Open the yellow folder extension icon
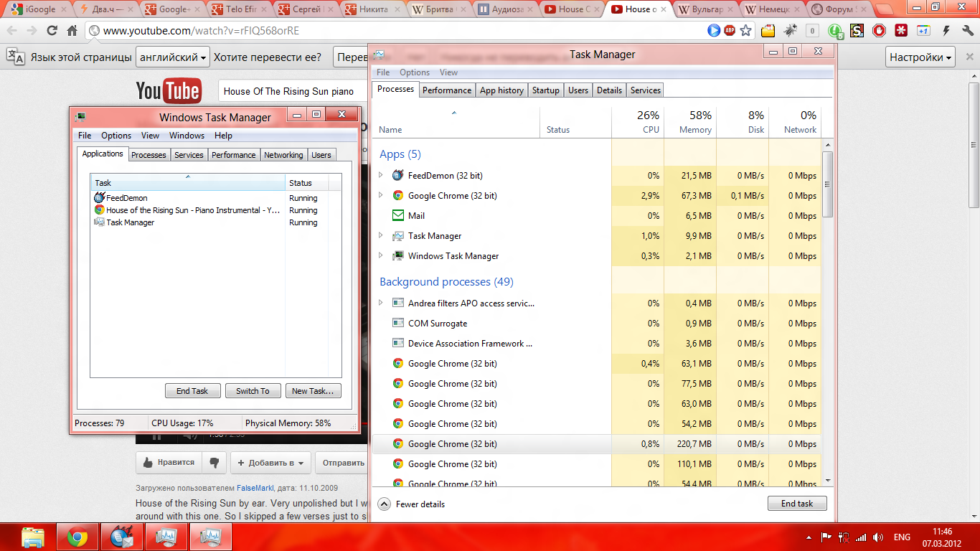 coord(768,31)
